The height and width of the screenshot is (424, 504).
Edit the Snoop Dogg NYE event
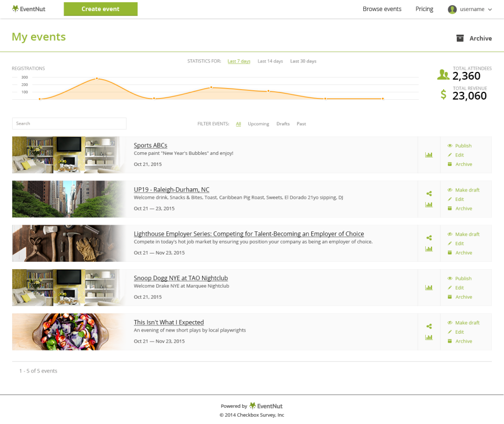(456, 288)
